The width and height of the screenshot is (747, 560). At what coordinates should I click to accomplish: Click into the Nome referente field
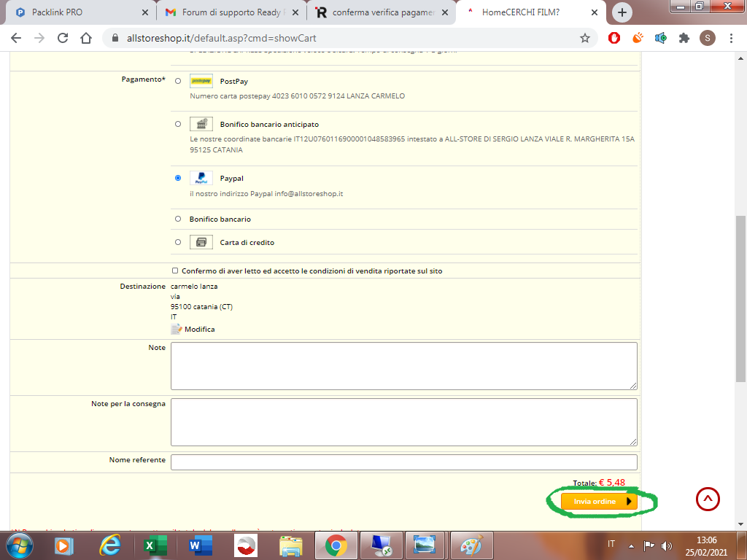point(404,462)
